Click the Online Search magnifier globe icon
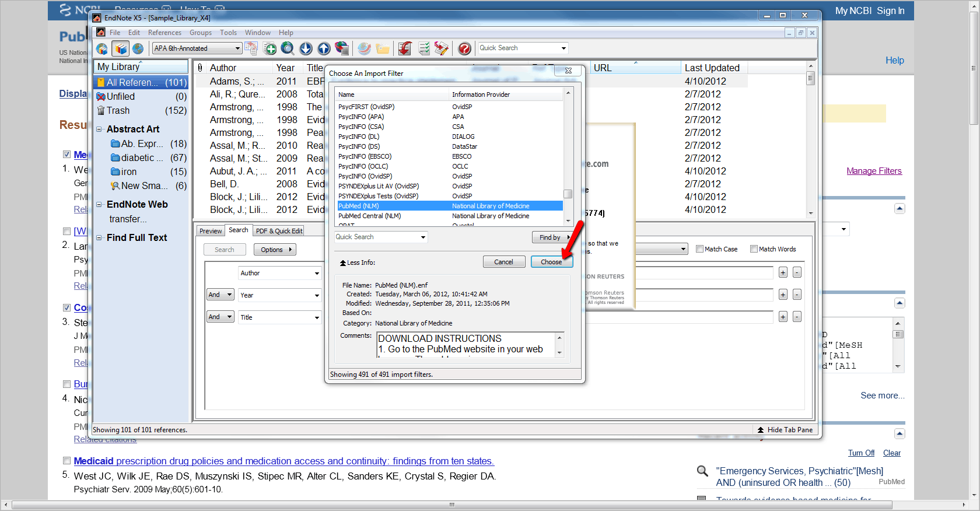Screen dimensions: 980x511 (288, 48)
